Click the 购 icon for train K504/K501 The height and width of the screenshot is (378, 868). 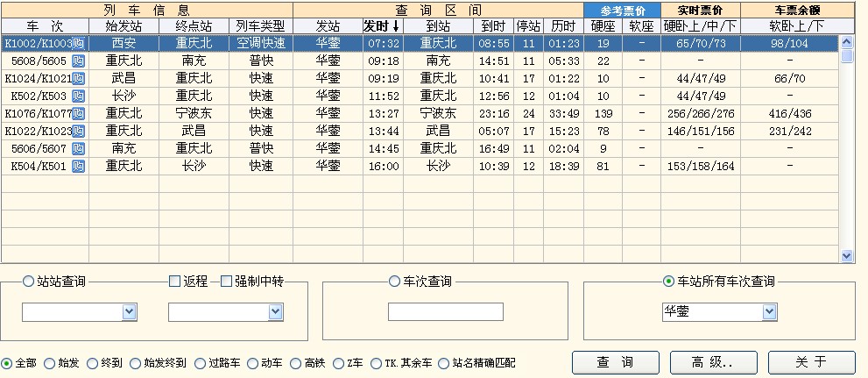[x=79, y=166]
